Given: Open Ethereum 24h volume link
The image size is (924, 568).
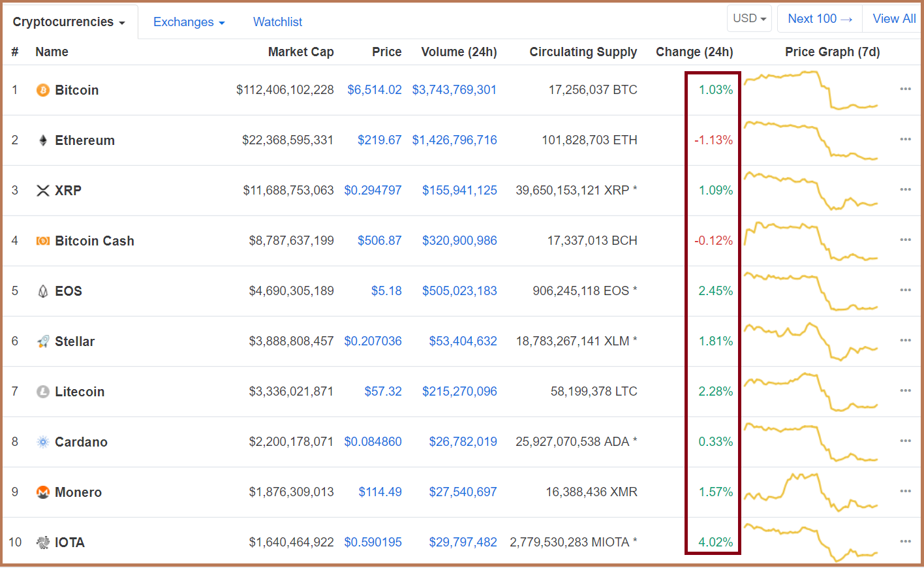Looking at the screenshot, I should point(454,140).
